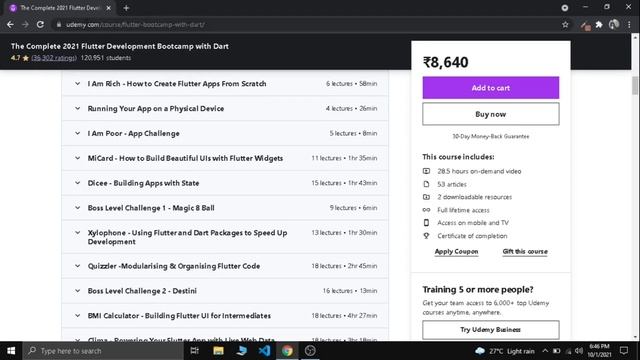Click the 120,951 students text

(106, 58)
